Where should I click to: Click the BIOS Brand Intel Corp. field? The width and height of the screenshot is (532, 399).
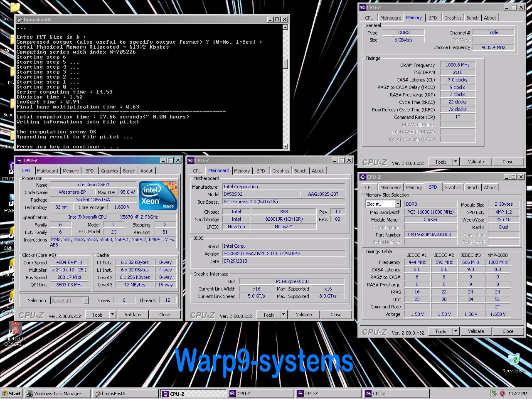click(x=284, y=246)
